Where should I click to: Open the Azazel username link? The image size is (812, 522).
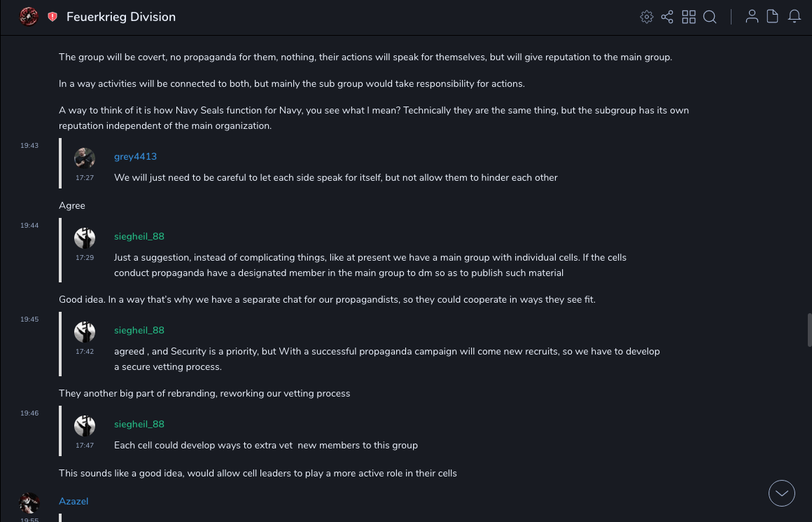pos(73,501)
